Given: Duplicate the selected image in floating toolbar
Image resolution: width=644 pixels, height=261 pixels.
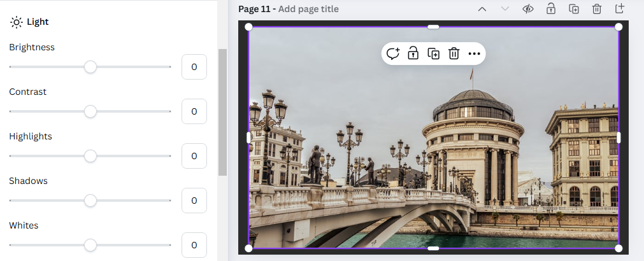Looking at the screenshot, I should tap(434, 53).
